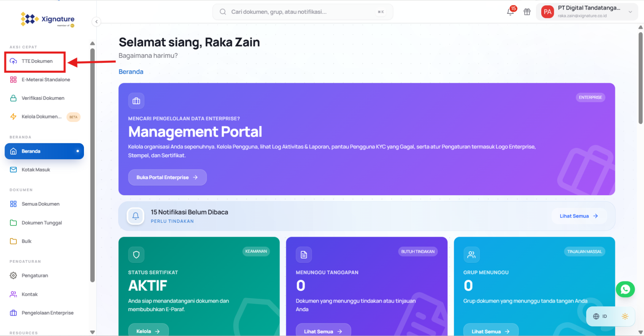Click "GRUP MENUNGGU" card title
644x336 pixels.
(486, 272)
